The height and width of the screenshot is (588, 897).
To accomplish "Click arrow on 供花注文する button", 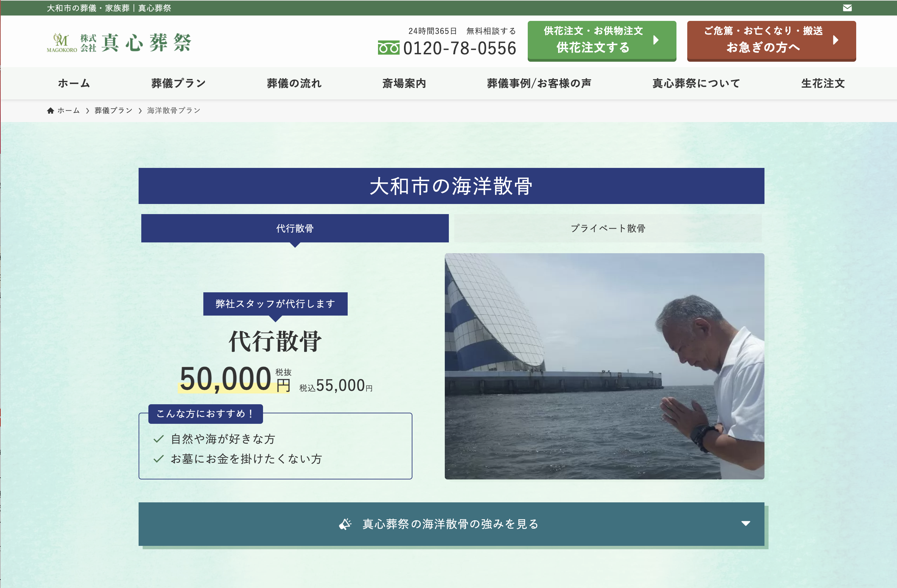I will pyautogui.click(x=656, y=40).
